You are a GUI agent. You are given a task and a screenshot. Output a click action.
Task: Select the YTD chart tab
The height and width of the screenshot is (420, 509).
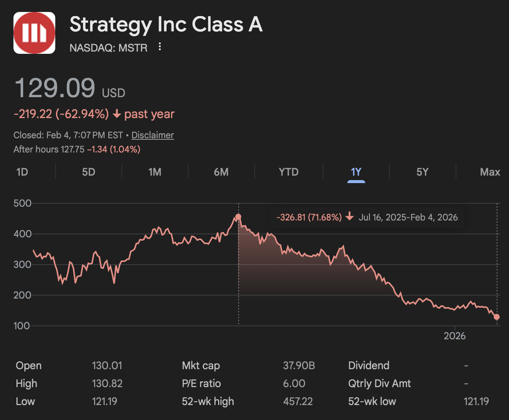pyautogui.click(x=289, y=172)
